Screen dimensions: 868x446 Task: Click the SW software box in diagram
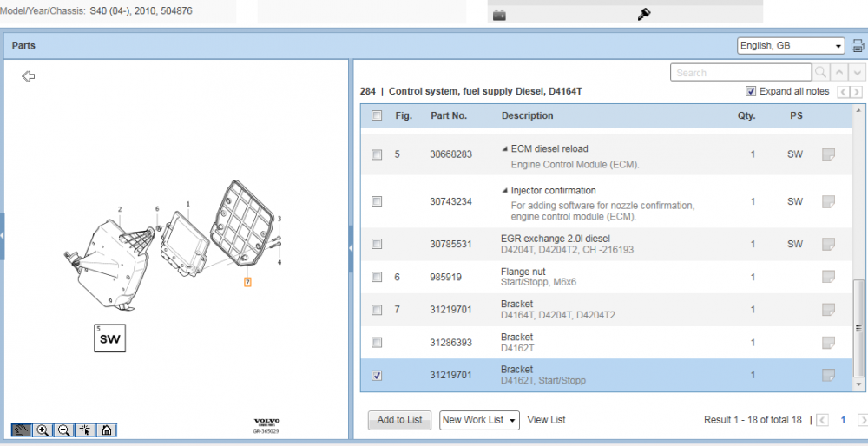109,338
